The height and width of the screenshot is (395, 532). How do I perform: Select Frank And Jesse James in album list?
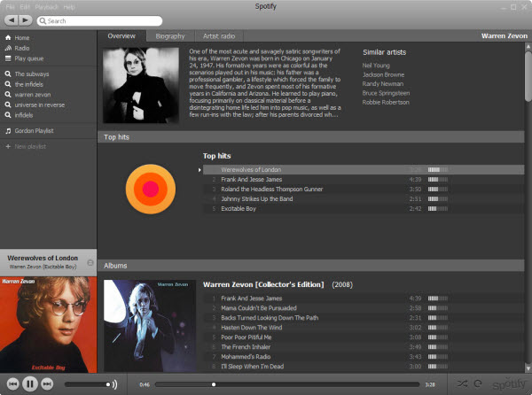coord(364,298)
